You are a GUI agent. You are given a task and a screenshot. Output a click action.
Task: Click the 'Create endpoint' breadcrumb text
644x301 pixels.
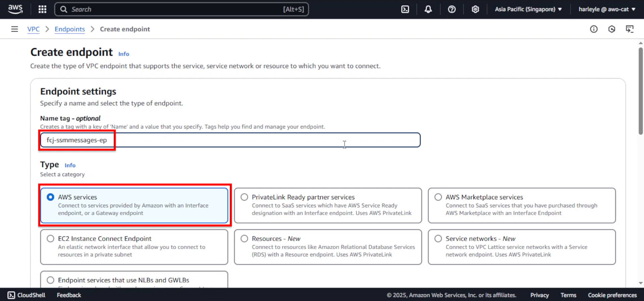(125, 29)
